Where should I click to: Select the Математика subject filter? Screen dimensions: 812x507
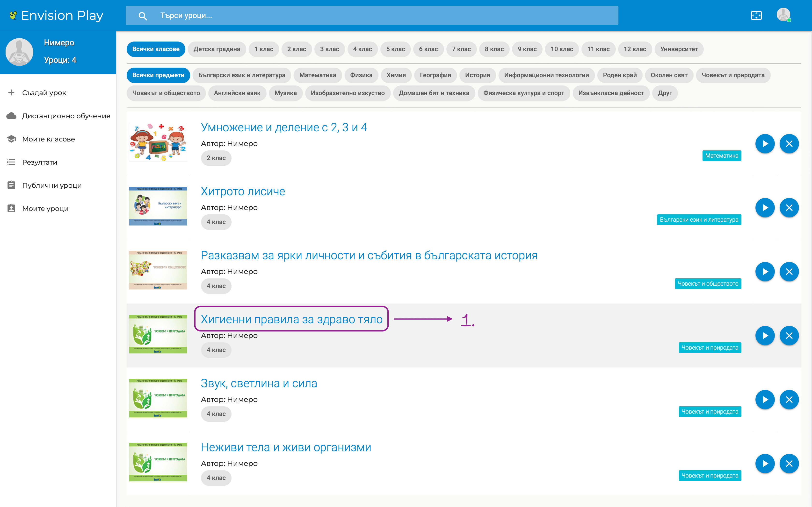(317, 75)
